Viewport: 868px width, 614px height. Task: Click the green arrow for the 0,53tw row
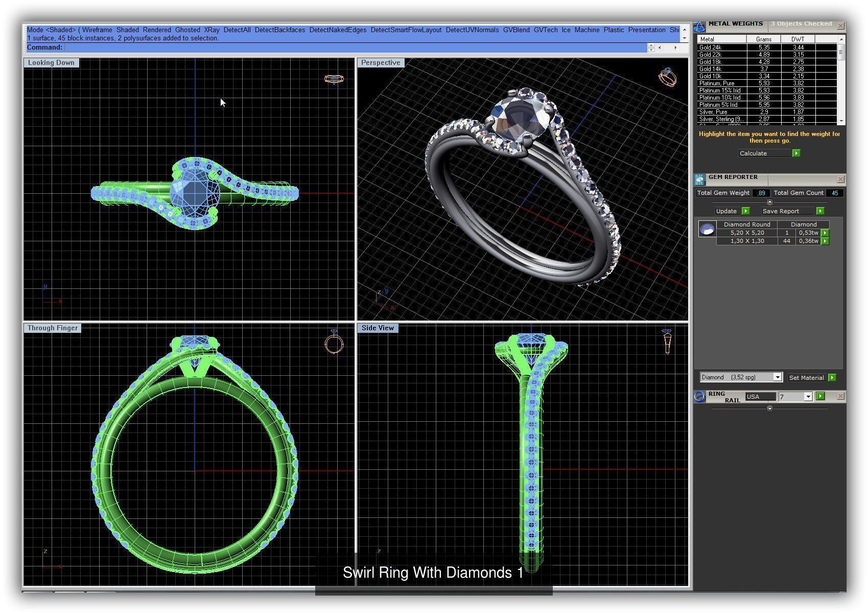click(x=825, y=233)
